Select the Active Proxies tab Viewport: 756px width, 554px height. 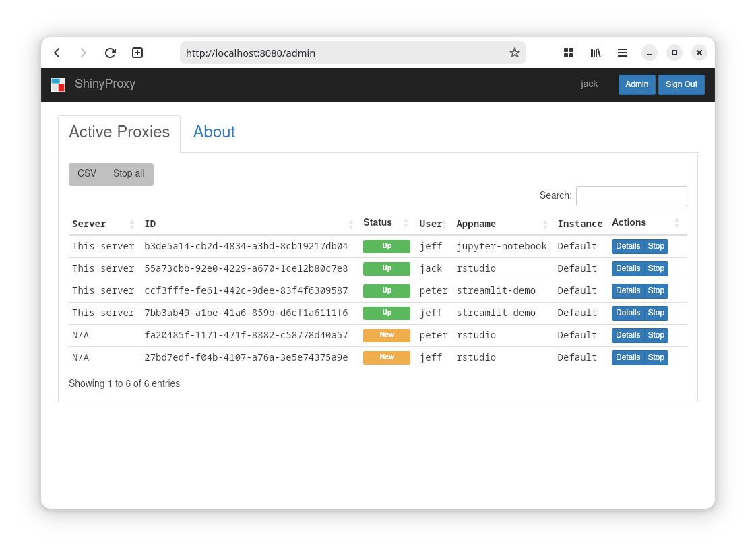[x=119, y=132]
